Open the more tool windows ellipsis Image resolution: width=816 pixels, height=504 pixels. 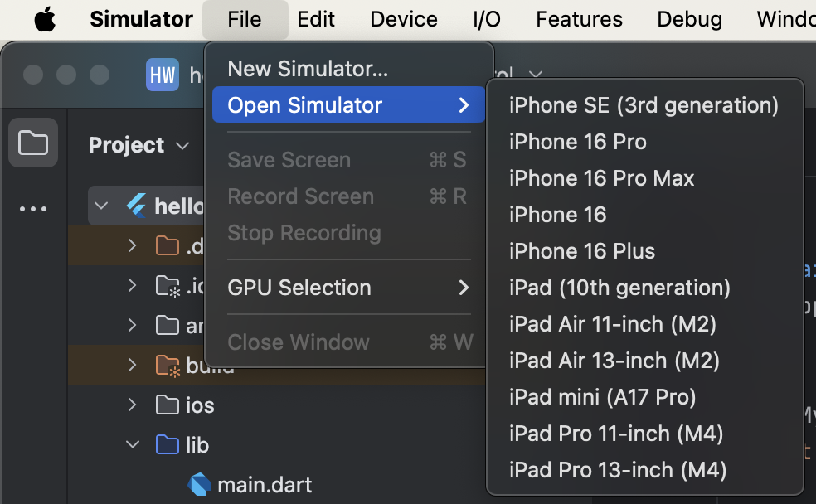tap(33, 209)
